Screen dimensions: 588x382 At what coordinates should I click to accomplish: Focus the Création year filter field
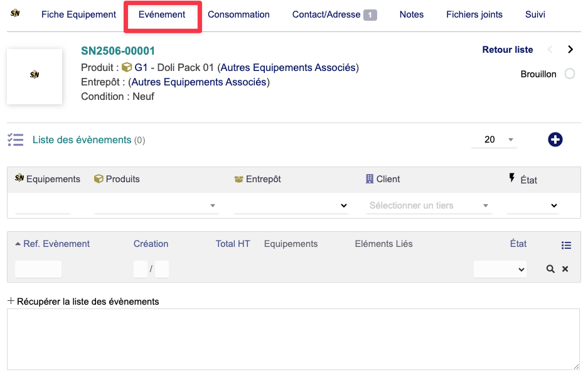pos(162,269)
